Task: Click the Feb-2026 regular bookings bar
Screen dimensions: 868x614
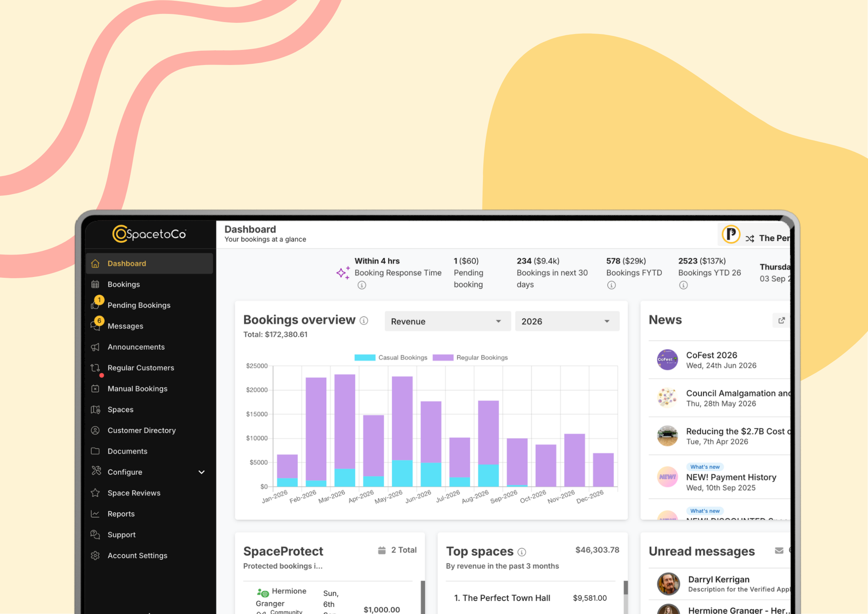Action: point(316,429)
